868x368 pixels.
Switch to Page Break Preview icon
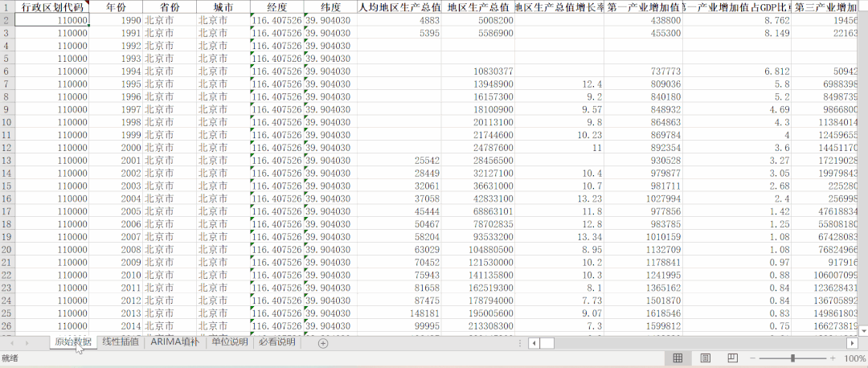point(732,358)
